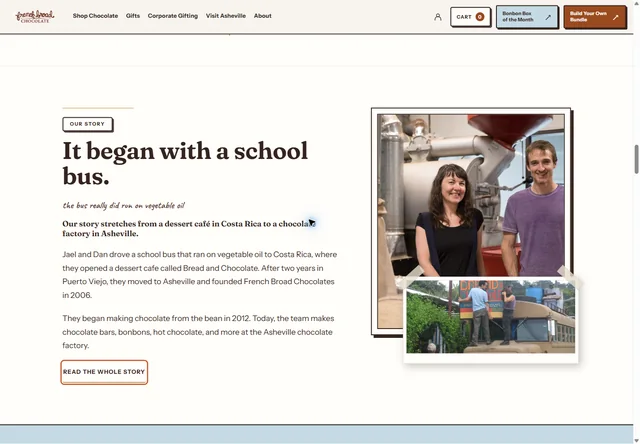Click the heading 'It began with a school bus.'

(x=185, y=163)
